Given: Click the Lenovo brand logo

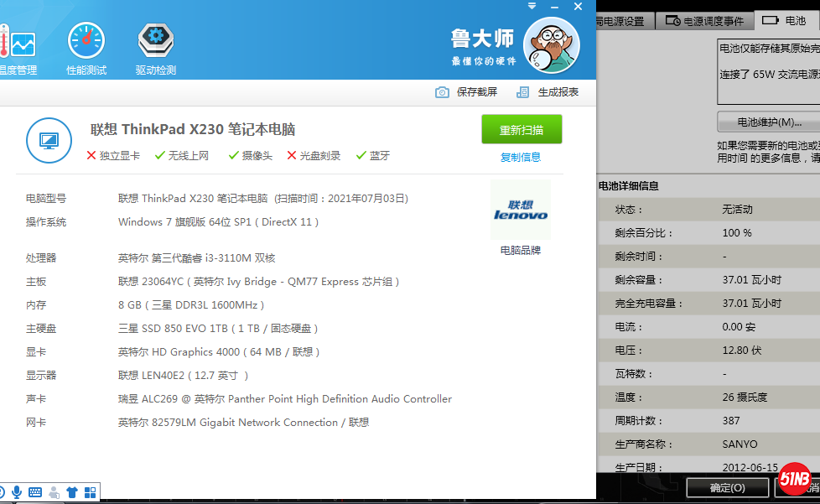Looking at the screenshot, I should (520, 210).
